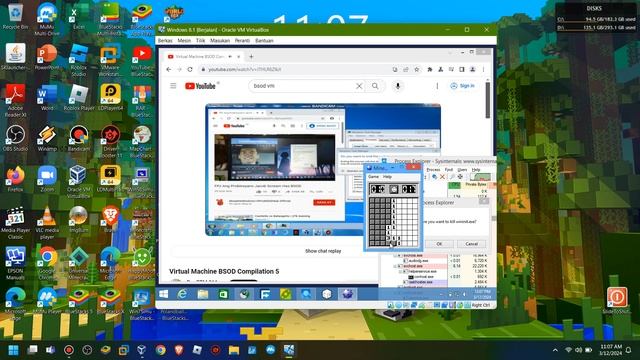
Task: Click the host taskbar clock showing 11:07 AM
Action: click(x=611, y=350)
